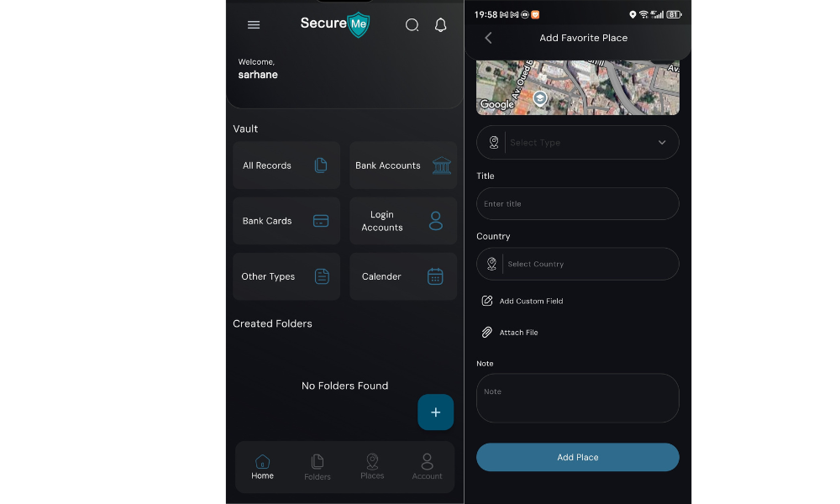Image resolution: width=840 pixels, height=504 pixels.
Task: Open the Login Accounts vault card
Action: coord(403,221)
